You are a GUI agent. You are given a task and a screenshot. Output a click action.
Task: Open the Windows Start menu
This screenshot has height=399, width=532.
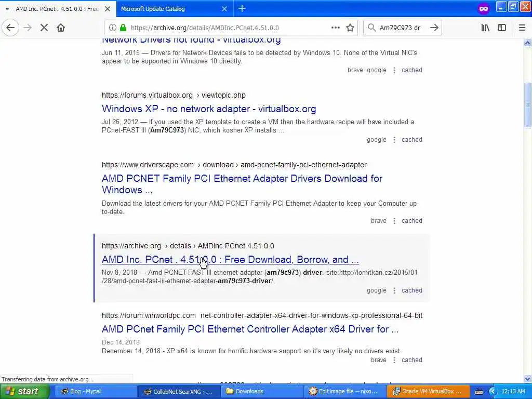[24, 391]
